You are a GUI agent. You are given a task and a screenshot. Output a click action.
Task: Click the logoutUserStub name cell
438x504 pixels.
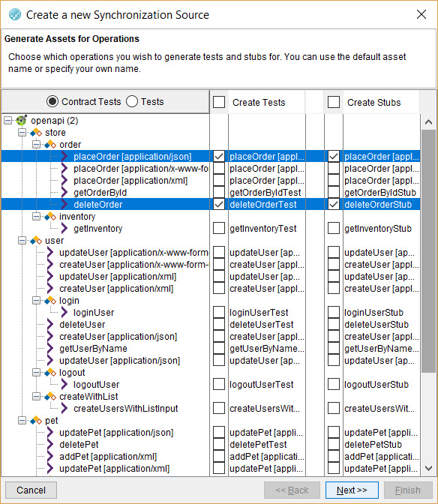click(x=382, y=385)
